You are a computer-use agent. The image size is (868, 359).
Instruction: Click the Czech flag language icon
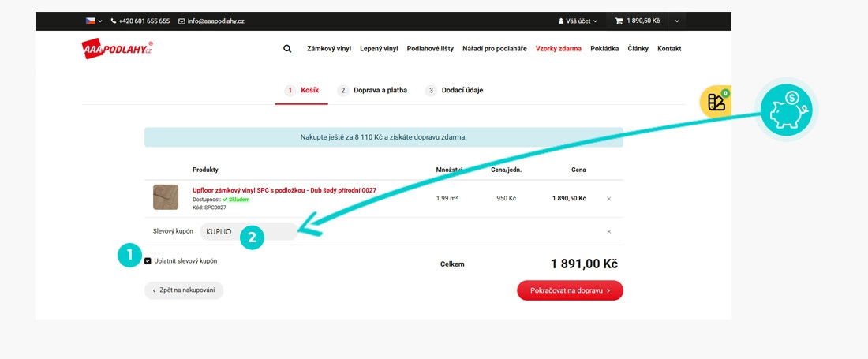pyautogui.click(x=90, y=21)
